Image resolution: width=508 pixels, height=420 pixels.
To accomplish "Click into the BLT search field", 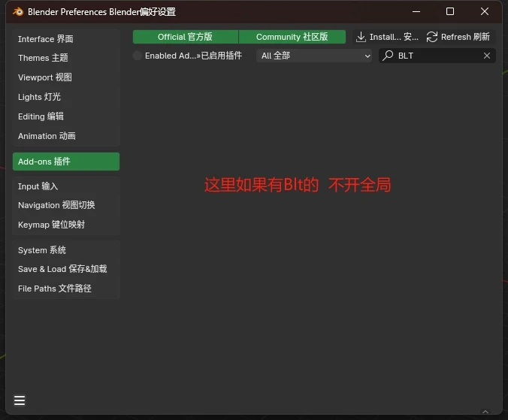I will 437,56.
